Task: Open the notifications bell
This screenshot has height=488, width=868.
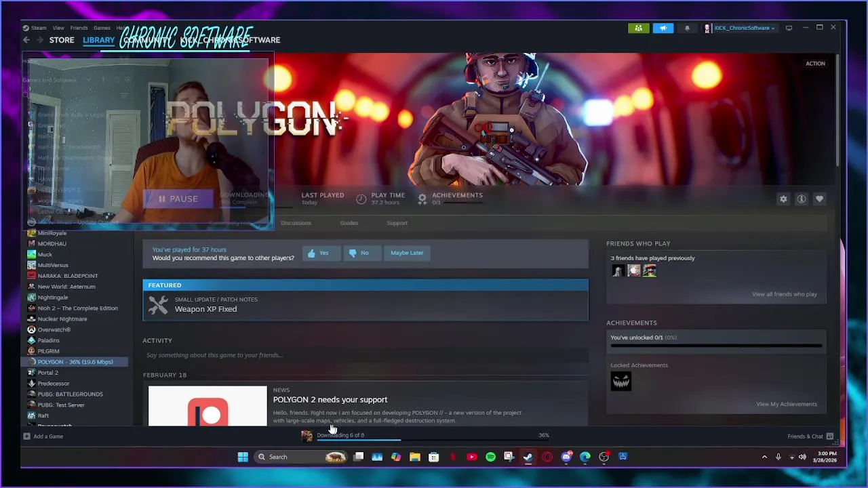Action: pyautogui.click(x=687, y=28)
